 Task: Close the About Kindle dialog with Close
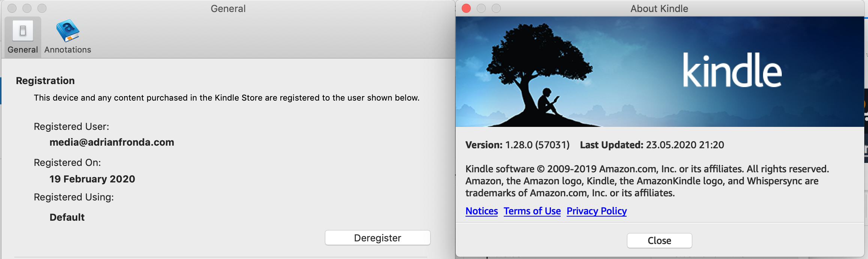click(659, 241)
